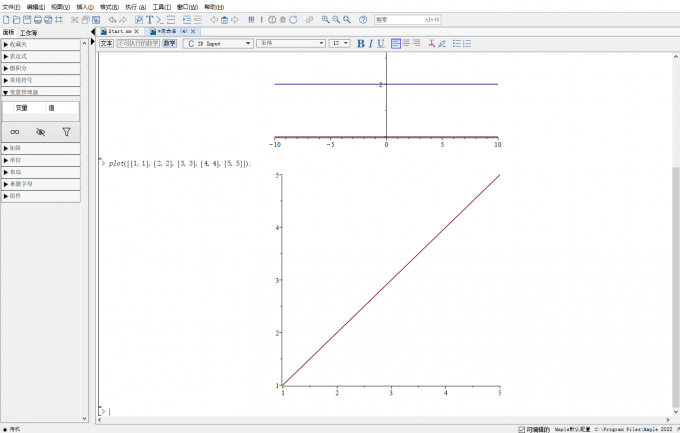Open the font size 12 dropdown
The image size is (680, 433).
340,43
